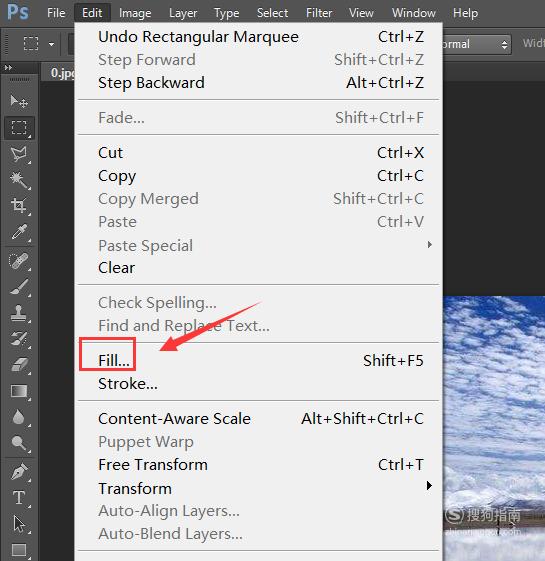The height and width of the screenshot is (561, 545).
Task: Expand Transform submenu arrow
Action: pos(429,486)
